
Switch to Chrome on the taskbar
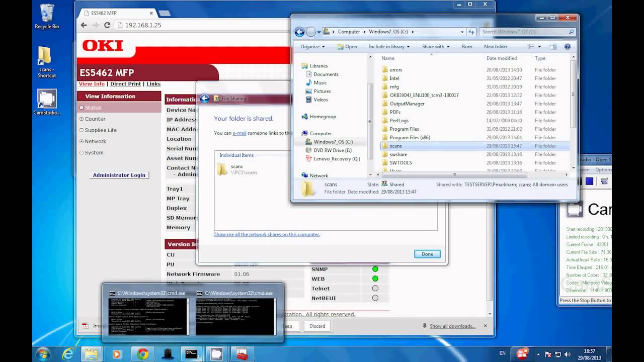click(x=142, y=354)
